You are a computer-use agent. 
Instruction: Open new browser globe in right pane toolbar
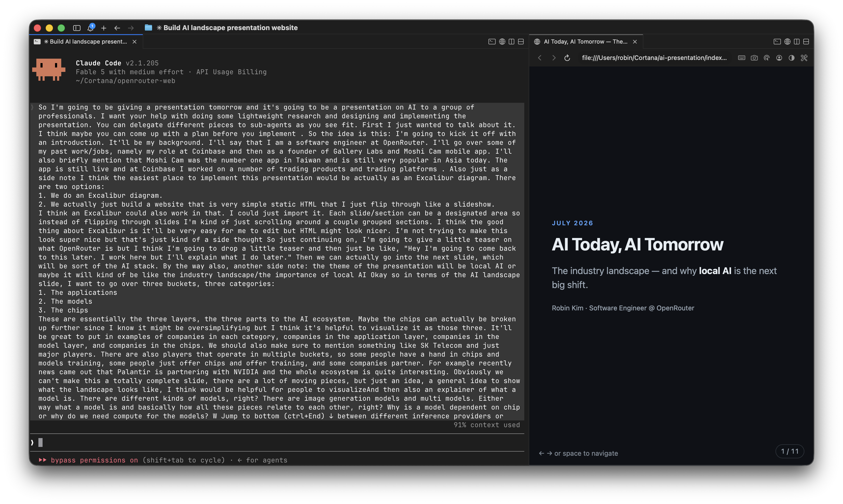click(787, 42)
